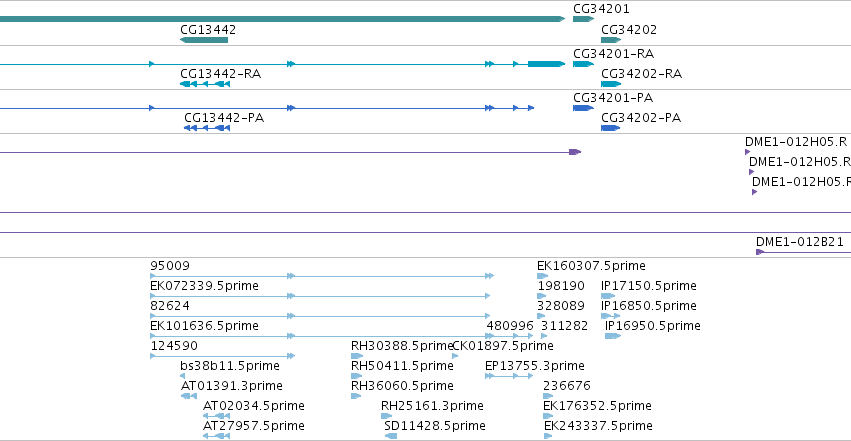Select AT27957.5prime EST
Viewport: 851px width, 441px height.
pos(217,436)
